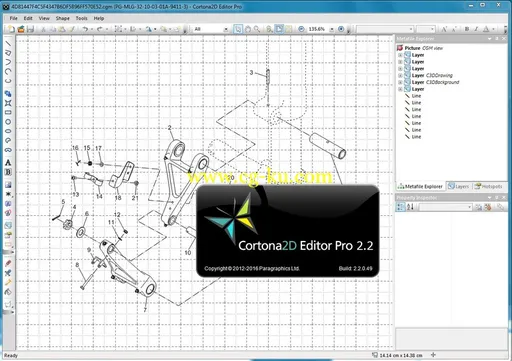The image size is (512, 361).
Task: Click the font color A icon
Action: point(486,29)
